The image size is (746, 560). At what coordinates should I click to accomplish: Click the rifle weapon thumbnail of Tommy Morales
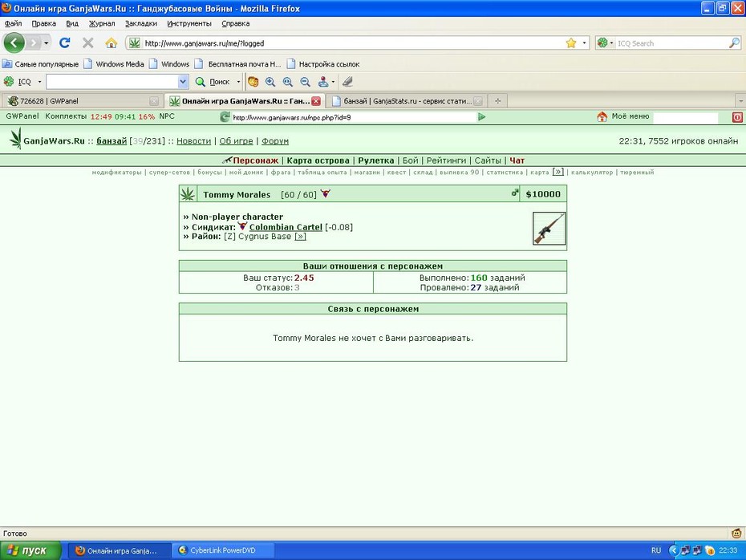(x=549, y=229)
